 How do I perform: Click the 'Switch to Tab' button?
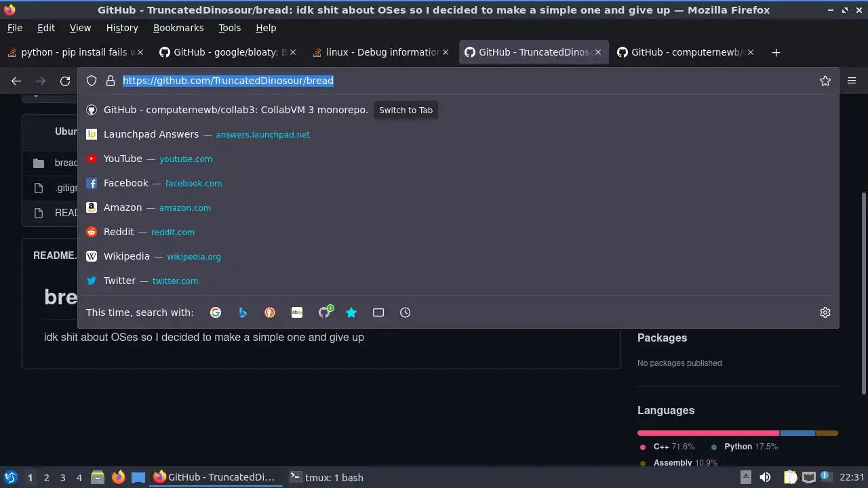(x=406, y=110)
